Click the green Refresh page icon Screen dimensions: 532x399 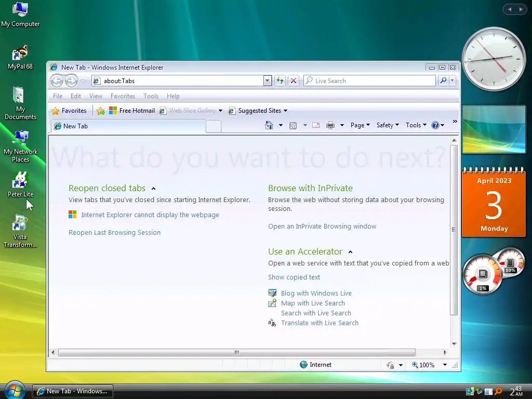coord(280,81)
